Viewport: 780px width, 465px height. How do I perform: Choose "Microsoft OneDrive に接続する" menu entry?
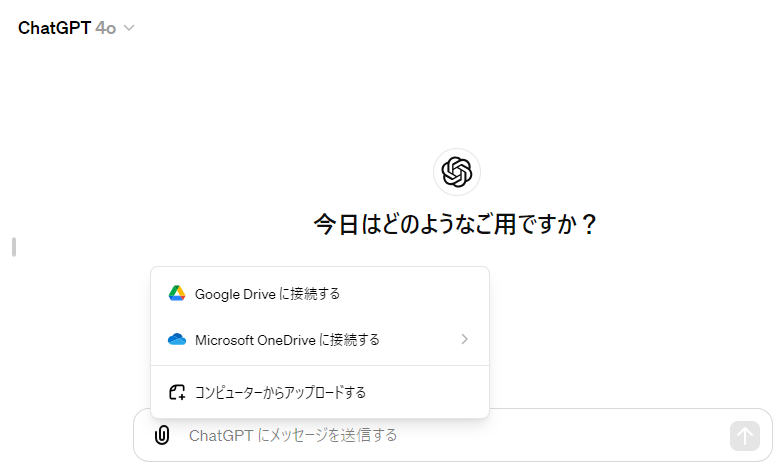click(x=288, y=340)
